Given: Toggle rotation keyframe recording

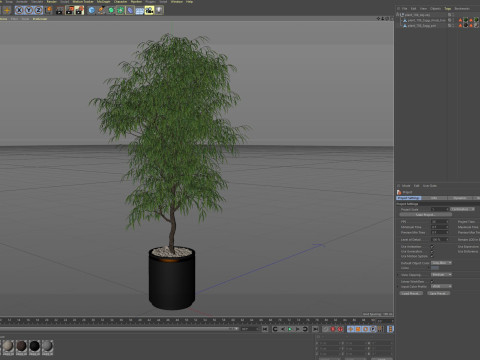Looking at the screenshot, I should click(366, 329).
